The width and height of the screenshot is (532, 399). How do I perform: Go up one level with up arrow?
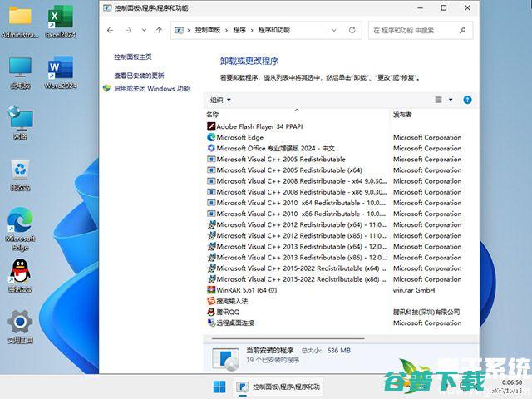coord(159,30)
